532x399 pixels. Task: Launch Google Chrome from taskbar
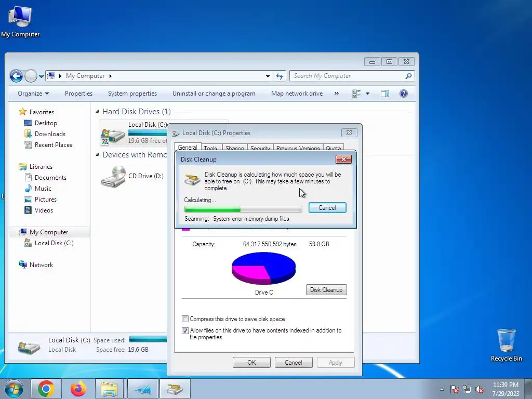click(46, 389)
